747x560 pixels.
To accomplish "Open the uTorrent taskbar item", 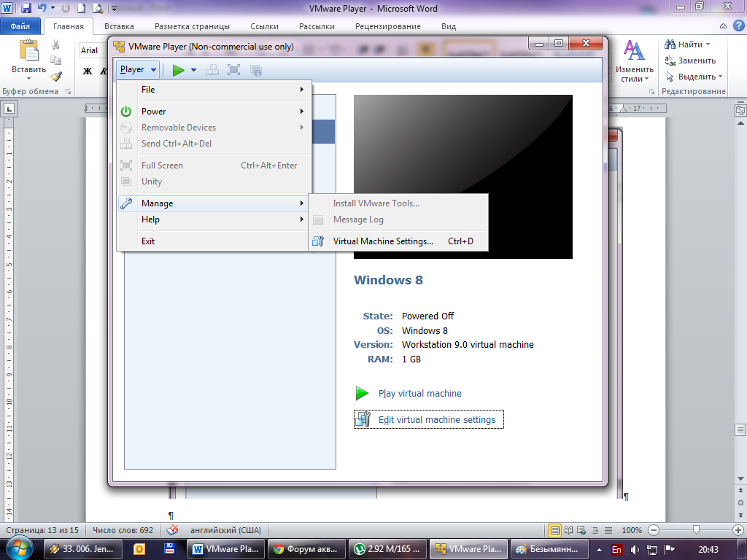I will (387, 549).
